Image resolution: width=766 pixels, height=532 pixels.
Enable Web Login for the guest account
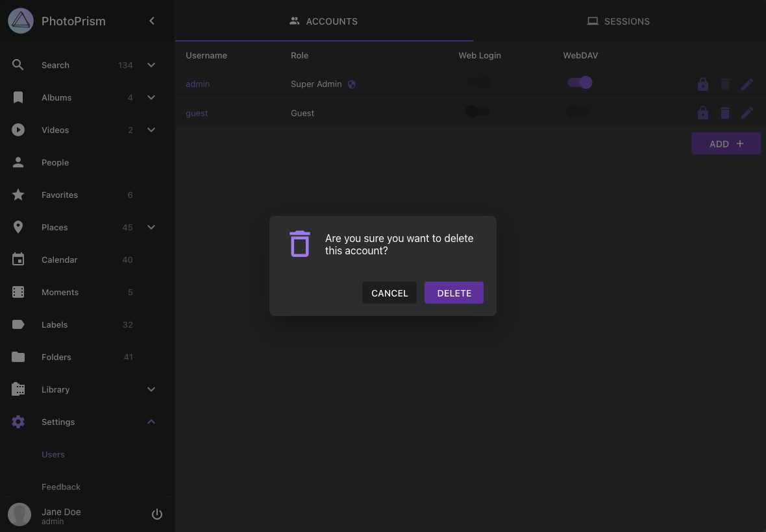point(477,111)
